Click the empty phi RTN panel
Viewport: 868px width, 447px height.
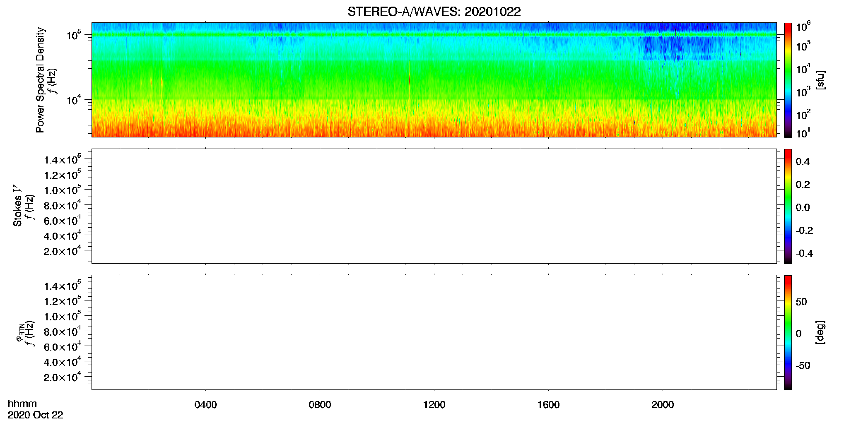[434, 332]
